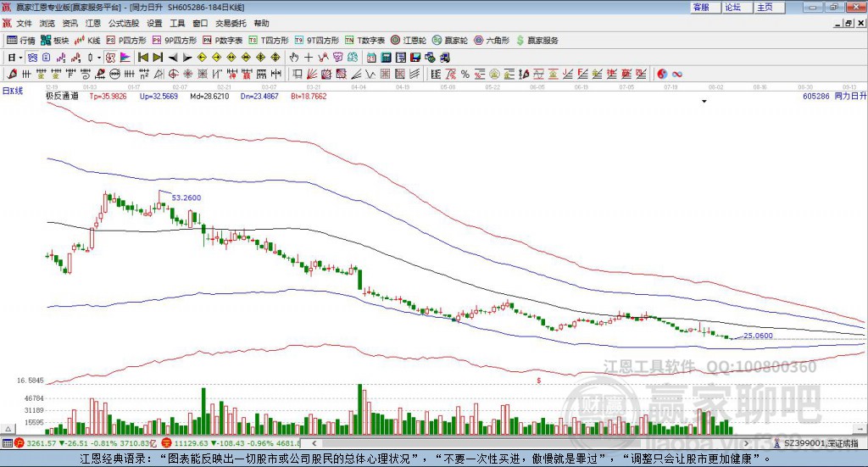868x467 pixels.
Task: Click the 53.2600 price label
Action: [x=186, y=197]
